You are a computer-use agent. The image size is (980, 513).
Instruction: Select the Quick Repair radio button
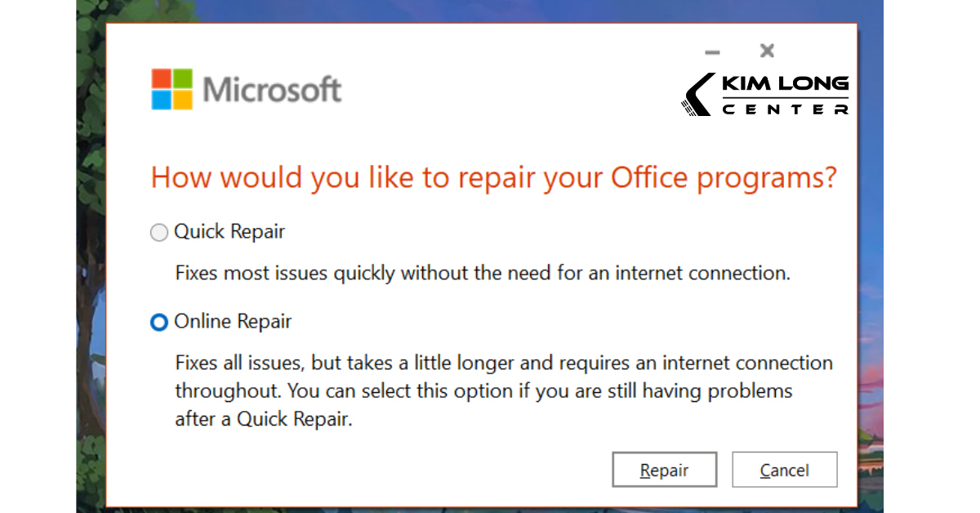pos(158,233)
